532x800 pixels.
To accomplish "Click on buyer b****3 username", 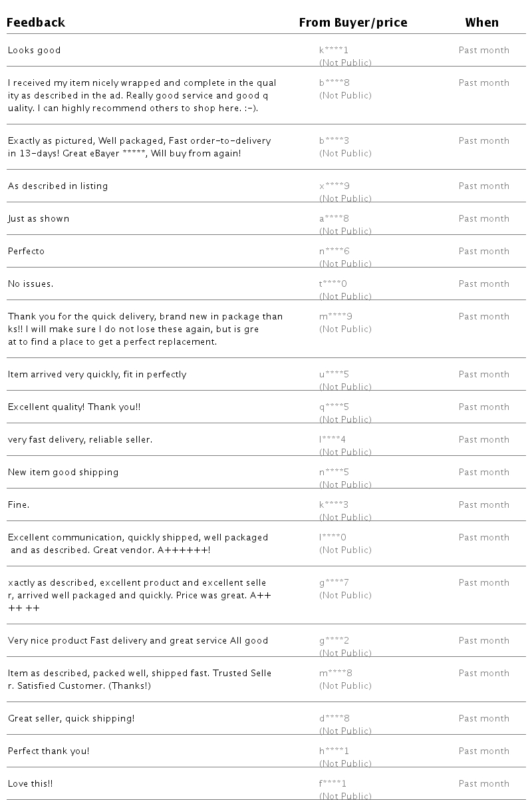I will [x=334, y=140].
